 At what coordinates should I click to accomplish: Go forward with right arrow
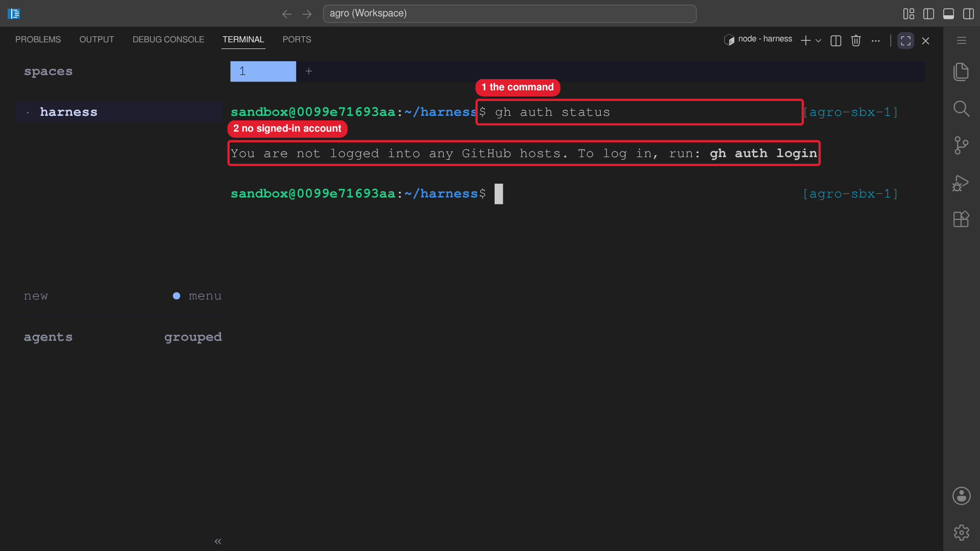[307, 14]
